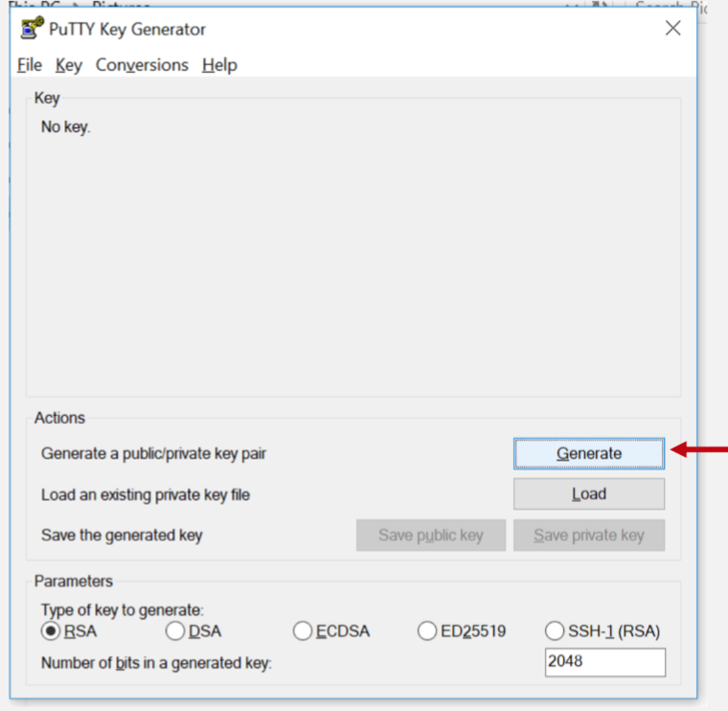
Task: Click the "Type of key to generate" label
Action: pos(122,610)
